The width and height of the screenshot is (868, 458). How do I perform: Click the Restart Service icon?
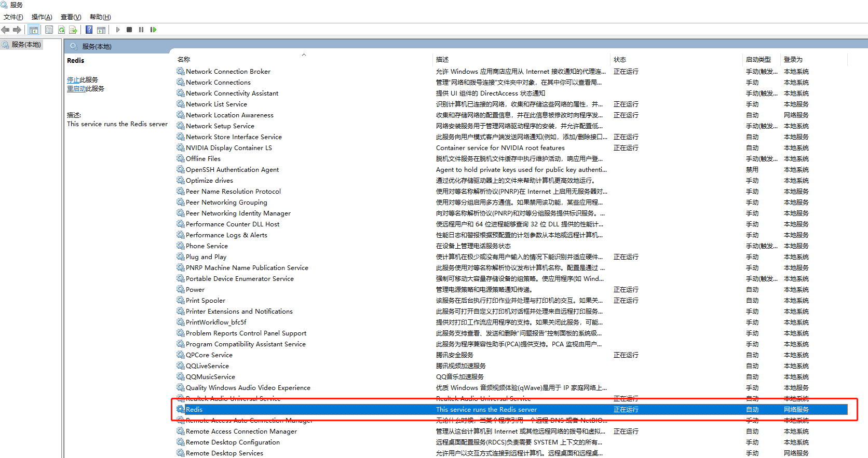(x=153, y=30)
